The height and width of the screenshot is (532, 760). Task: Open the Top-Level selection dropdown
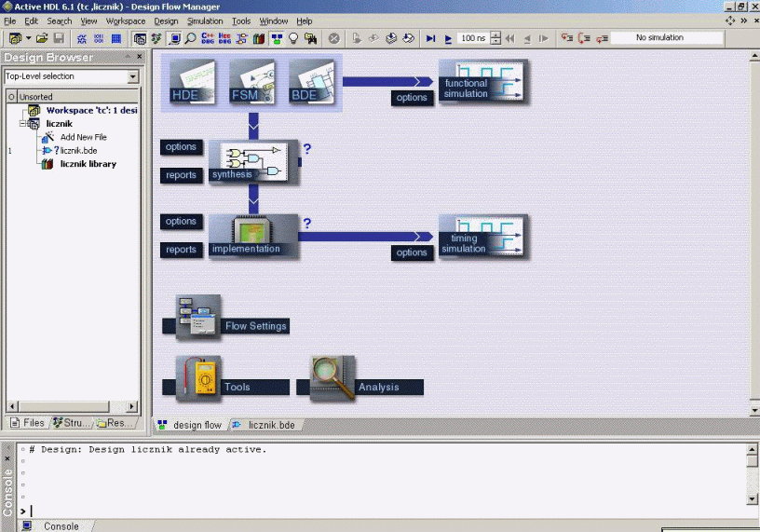click(x=133, y=76)
